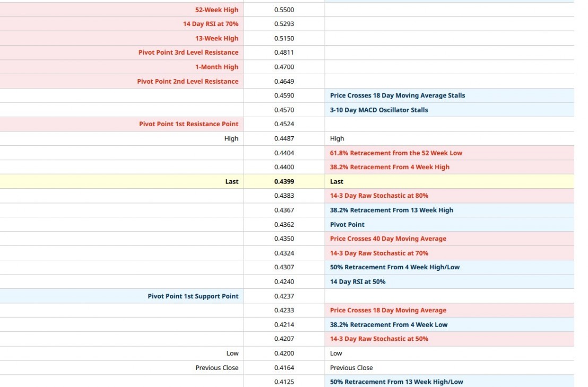
Task: Click the 13-Week High label
Action: [217, 38]
